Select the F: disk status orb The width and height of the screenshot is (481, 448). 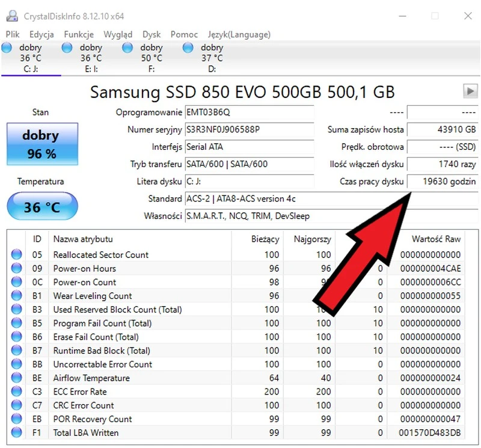pyautogui.click(x=127, y=48)
